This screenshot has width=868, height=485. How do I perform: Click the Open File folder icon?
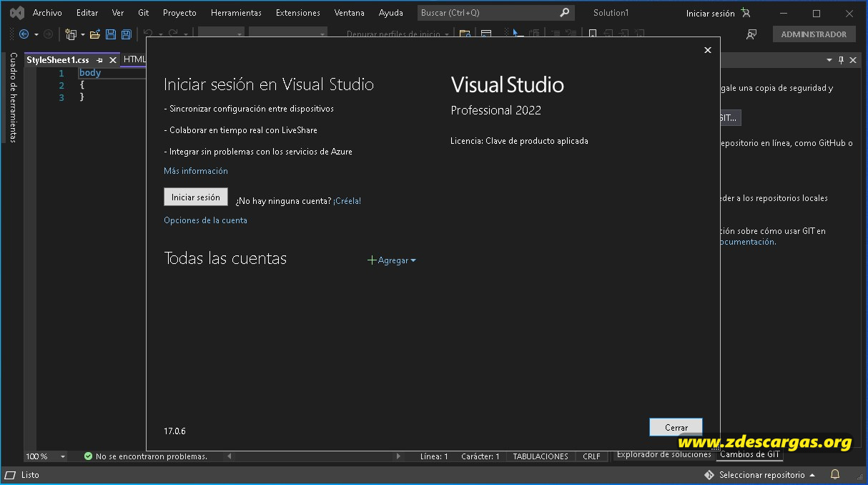94,34
